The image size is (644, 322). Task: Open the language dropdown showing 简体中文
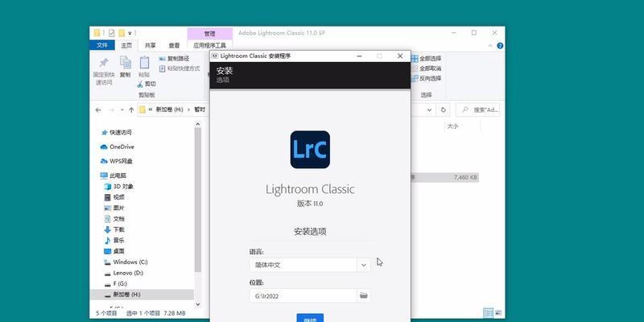click(x=310, y=265)
